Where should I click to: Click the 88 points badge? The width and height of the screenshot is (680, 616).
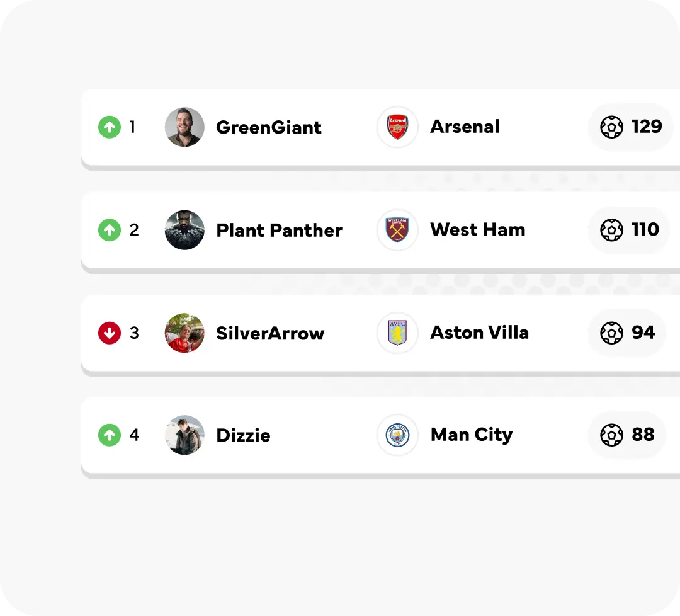(x=626, y=435)
